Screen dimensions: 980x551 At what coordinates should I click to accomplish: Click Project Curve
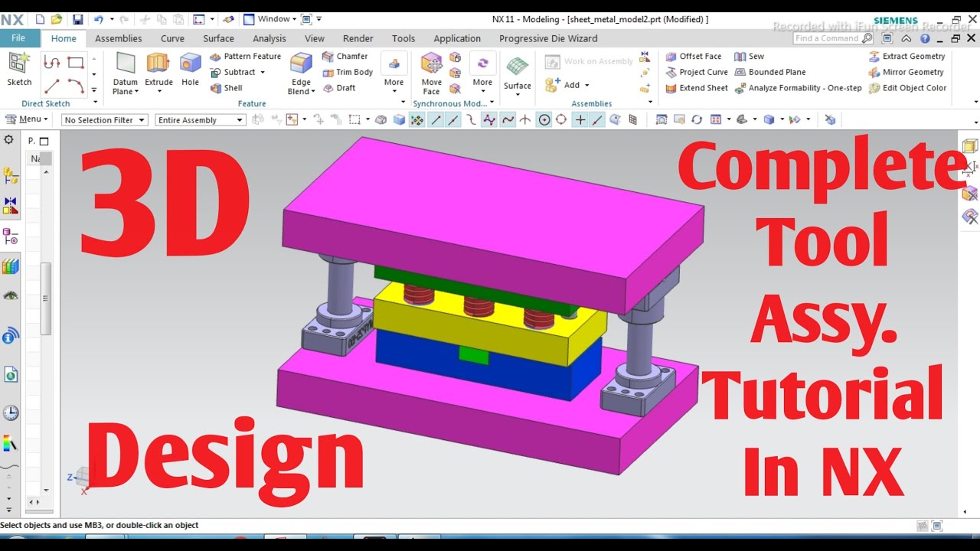point(696,72)
